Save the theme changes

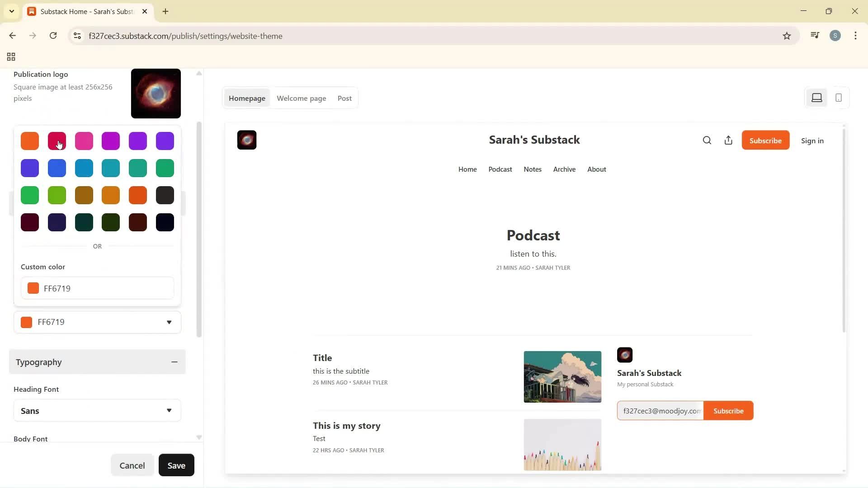pos(176,465)
